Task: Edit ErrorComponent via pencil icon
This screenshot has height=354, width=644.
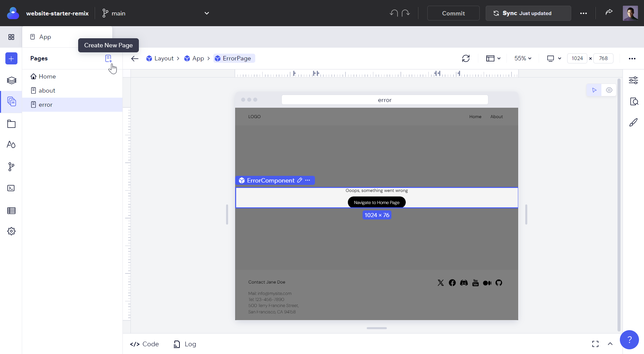Action: click(300, 180)
